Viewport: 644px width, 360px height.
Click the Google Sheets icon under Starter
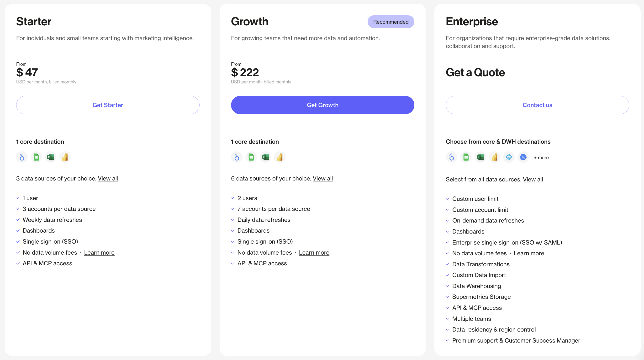[36, 157]
